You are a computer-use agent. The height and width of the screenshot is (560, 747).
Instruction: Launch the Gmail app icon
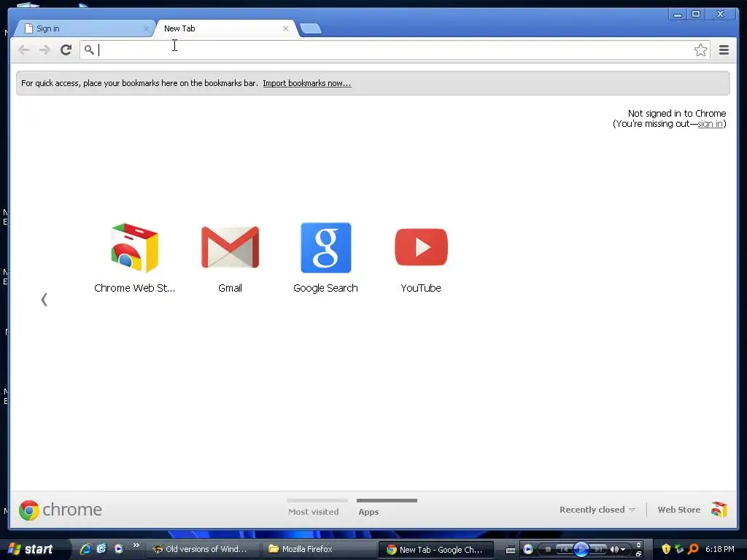230,247
